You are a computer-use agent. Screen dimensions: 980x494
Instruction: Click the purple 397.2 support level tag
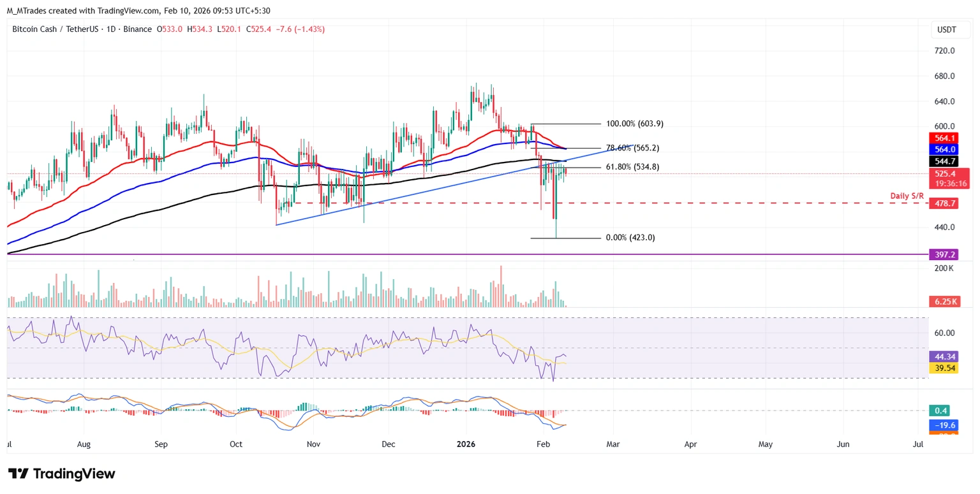coord(944,254)
